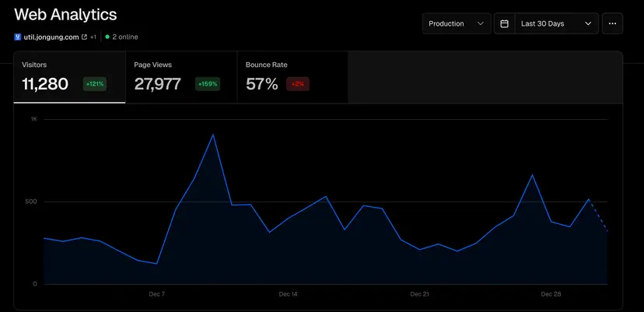The height and width of the screenshot is (312, 644).
Task: Click the Dec 21 axis label
Action: coord(420,294)
